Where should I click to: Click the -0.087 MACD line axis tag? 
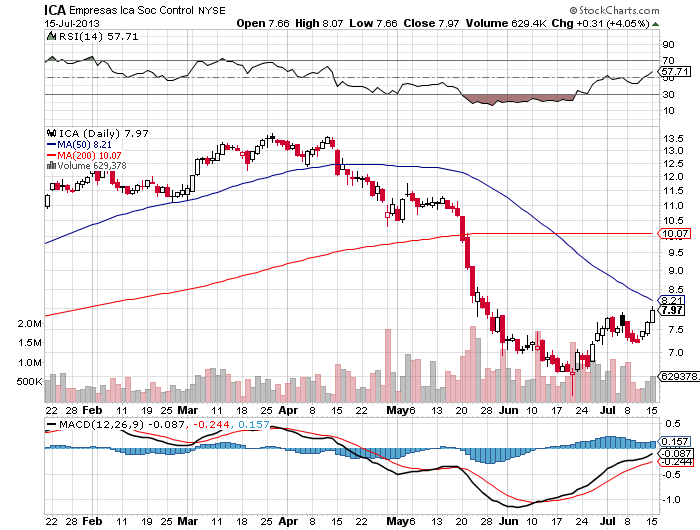click(x=676, y=453)
